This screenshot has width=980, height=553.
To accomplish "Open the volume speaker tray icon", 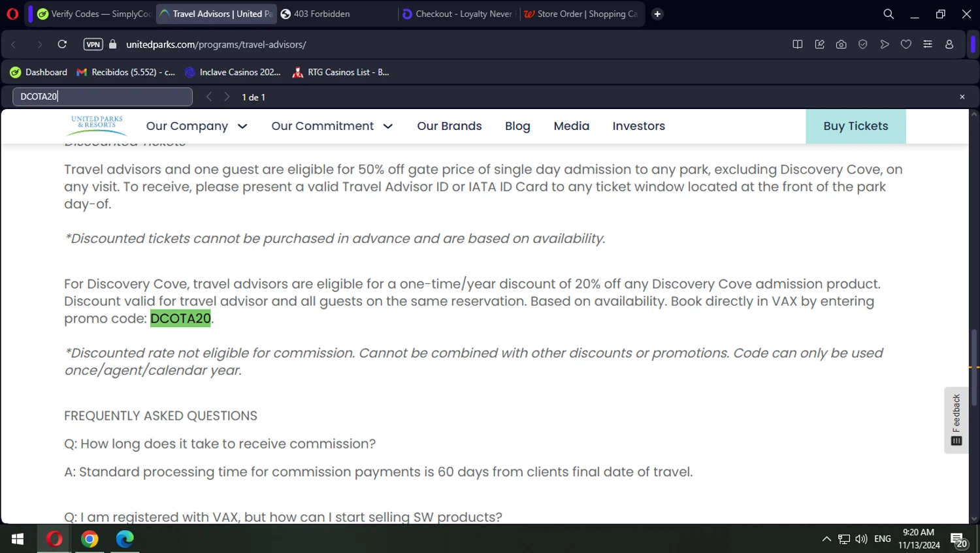I will [x=861, y=539].
